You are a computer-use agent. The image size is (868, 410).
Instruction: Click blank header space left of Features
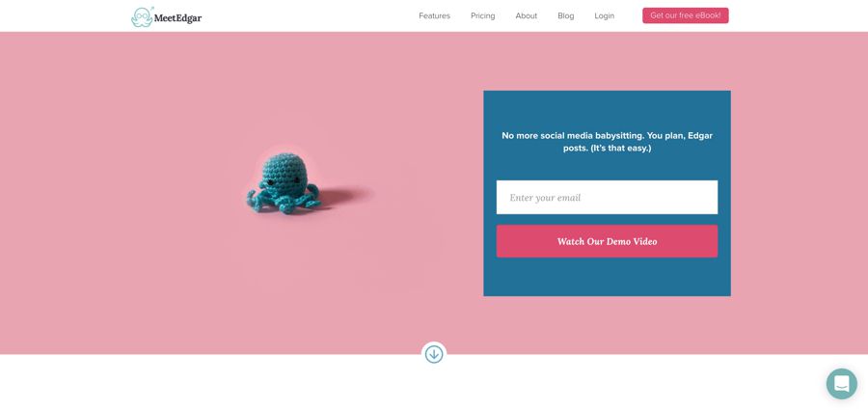tap(310, 15)
